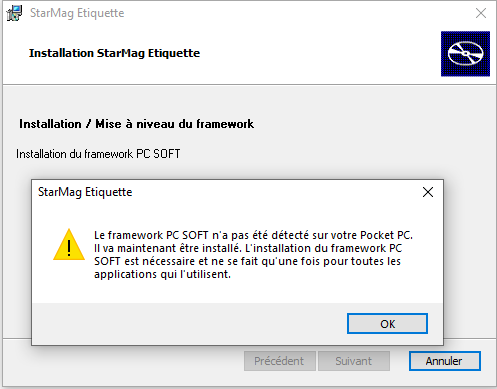Click the line starting with SOFT est nécessaire
The image size is (497, 389).
(247, 261)
